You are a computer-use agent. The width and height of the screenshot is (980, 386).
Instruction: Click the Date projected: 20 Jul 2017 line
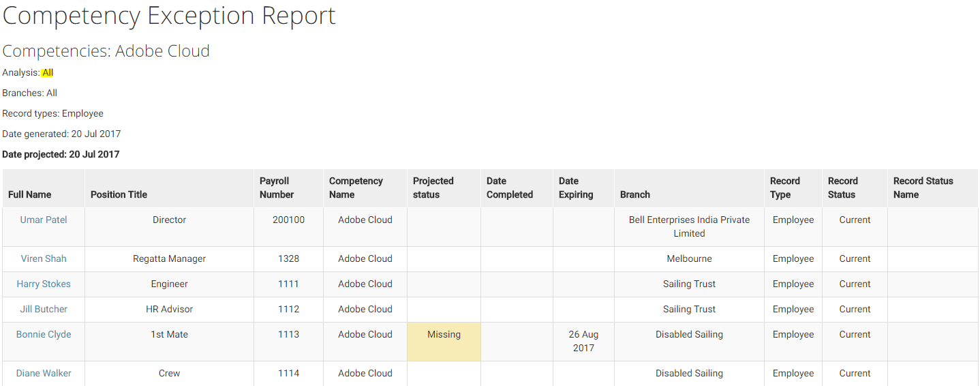pos(61,154)
